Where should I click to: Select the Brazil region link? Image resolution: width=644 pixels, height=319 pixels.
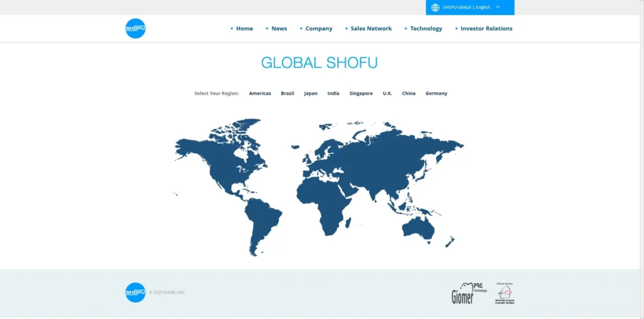[x=287, y=93]
